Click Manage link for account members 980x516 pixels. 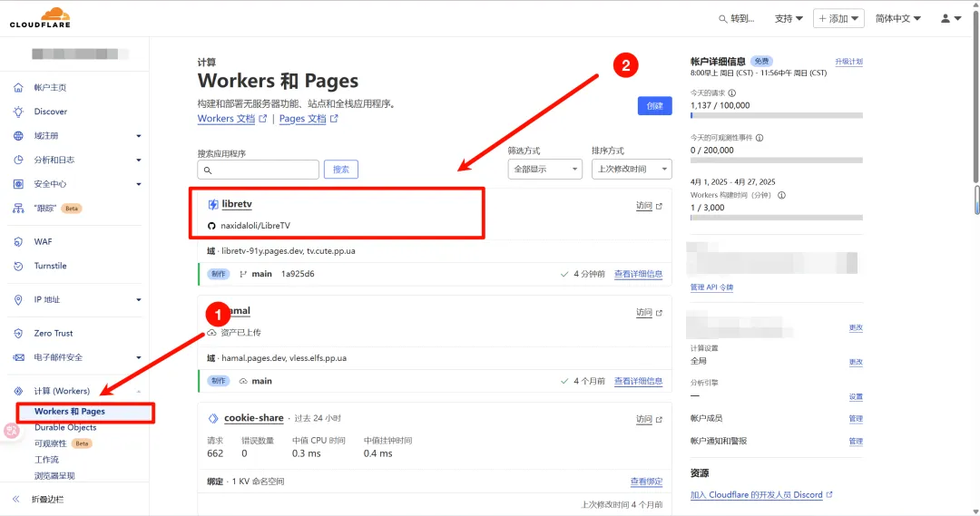pos(856,419)
